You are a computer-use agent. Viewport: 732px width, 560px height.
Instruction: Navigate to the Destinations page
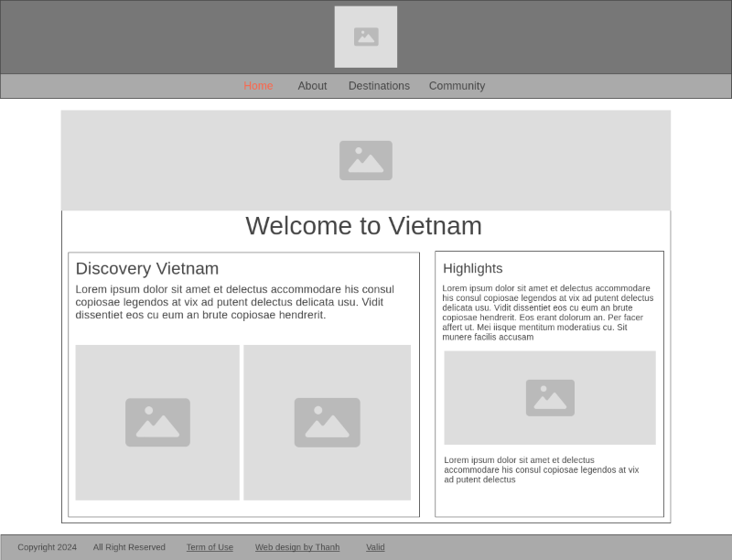click(x=379, y=85)
